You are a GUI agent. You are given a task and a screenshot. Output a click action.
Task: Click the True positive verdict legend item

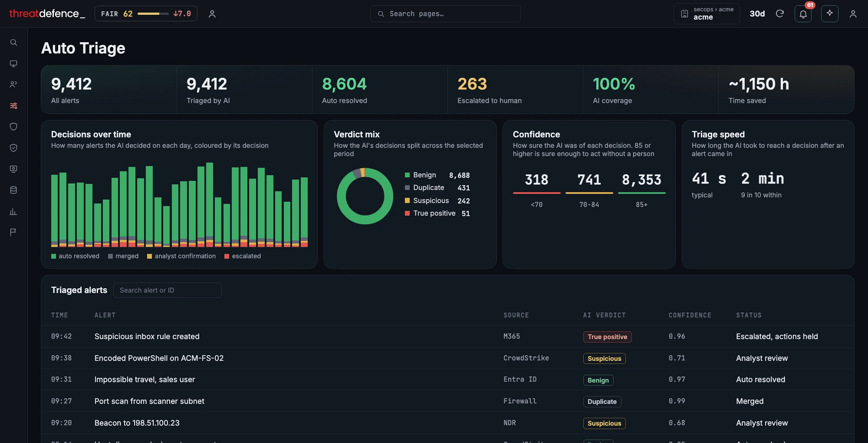437,213
